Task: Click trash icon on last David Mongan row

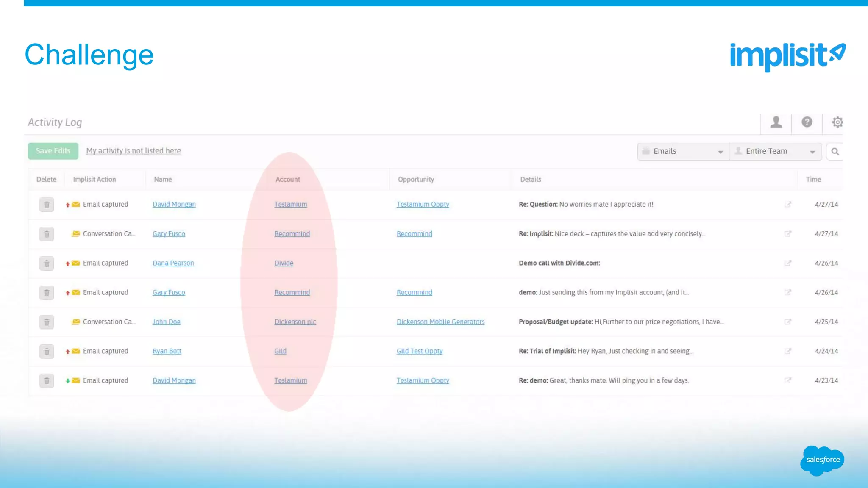Action: point(47,381)
